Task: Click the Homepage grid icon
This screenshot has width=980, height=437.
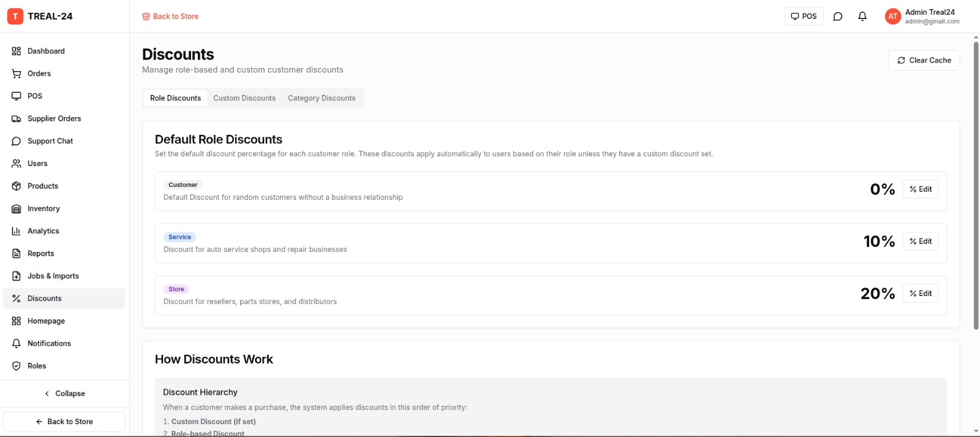Action: point(17,321)
